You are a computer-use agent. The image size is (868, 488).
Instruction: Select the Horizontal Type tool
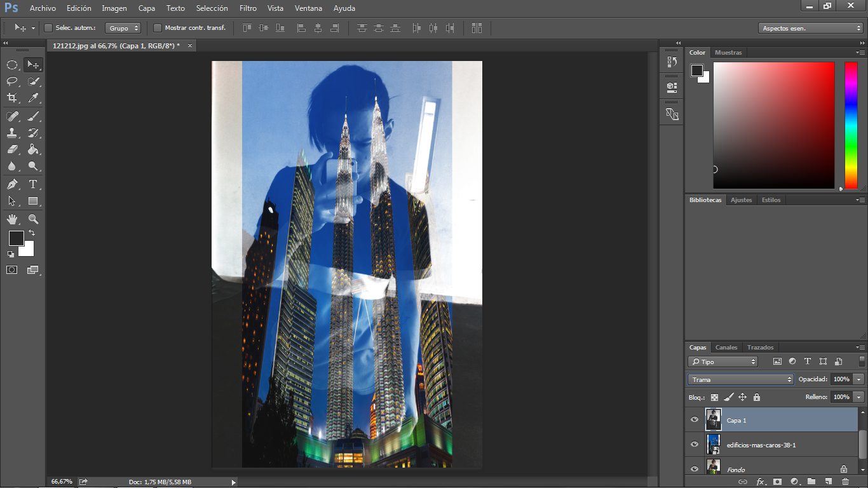point(33,184)
